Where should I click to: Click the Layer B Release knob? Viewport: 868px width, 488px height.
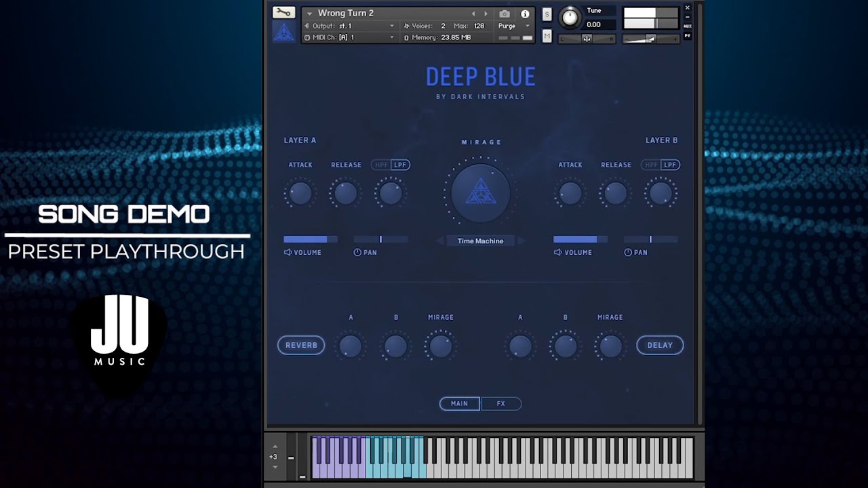pyautogui.click(x=616, y=194)
